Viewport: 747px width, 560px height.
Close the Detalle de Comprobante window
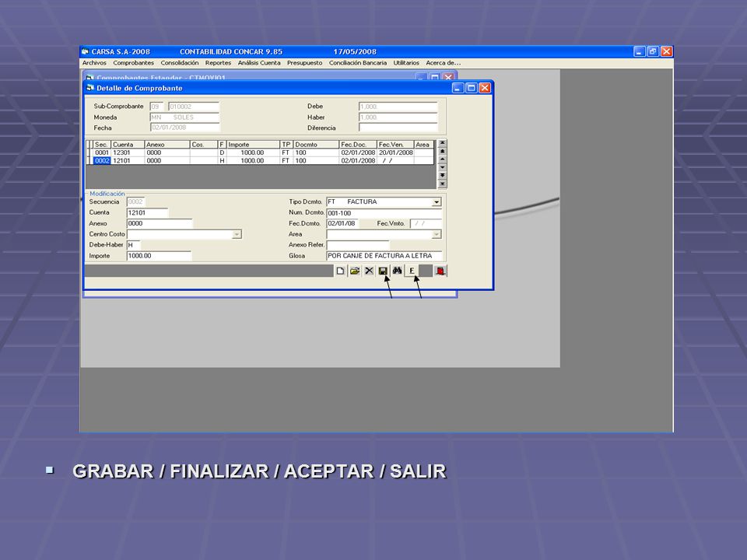pyautogui.click(x=485, y=88)
